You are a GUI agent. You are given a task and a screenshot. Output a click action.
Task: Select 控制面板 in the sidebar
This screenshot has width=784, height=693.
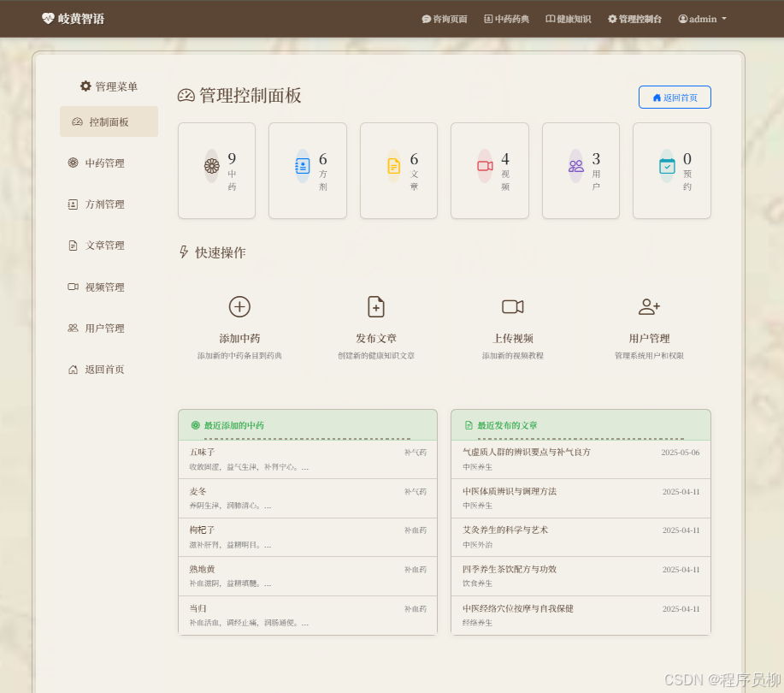tap(109, 121)
